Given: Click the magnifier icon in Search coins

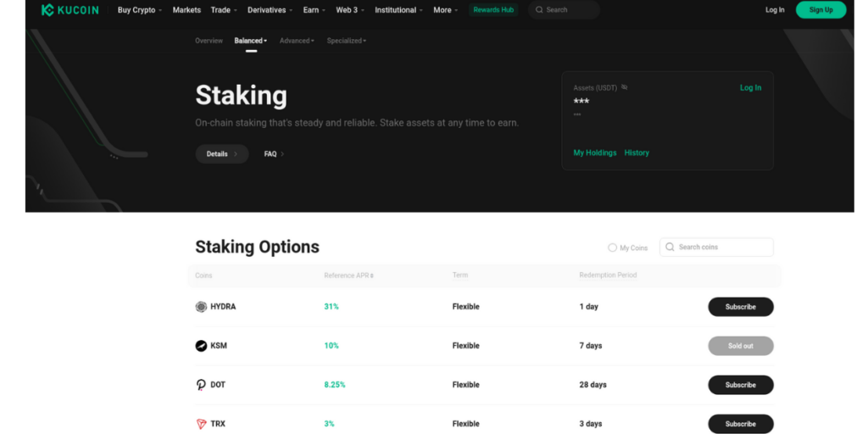Looking at the screenshot, I should [x=670, y=247].
